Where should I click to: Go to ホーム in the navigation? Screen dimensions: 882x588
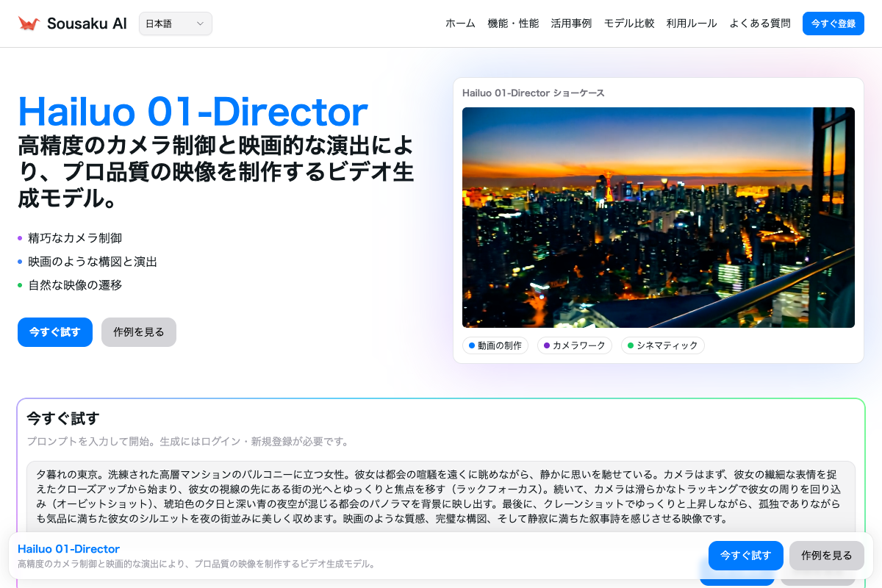(x=460, y=24)
